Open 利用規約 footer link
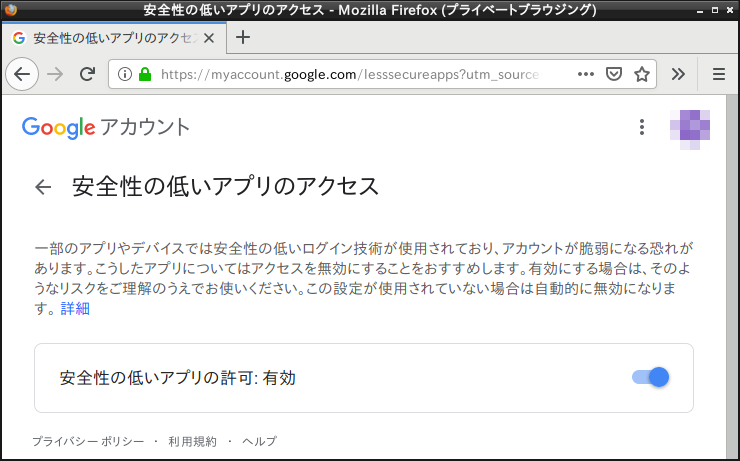The height and width of the screenshot is (461, 740). coord(193,441)
